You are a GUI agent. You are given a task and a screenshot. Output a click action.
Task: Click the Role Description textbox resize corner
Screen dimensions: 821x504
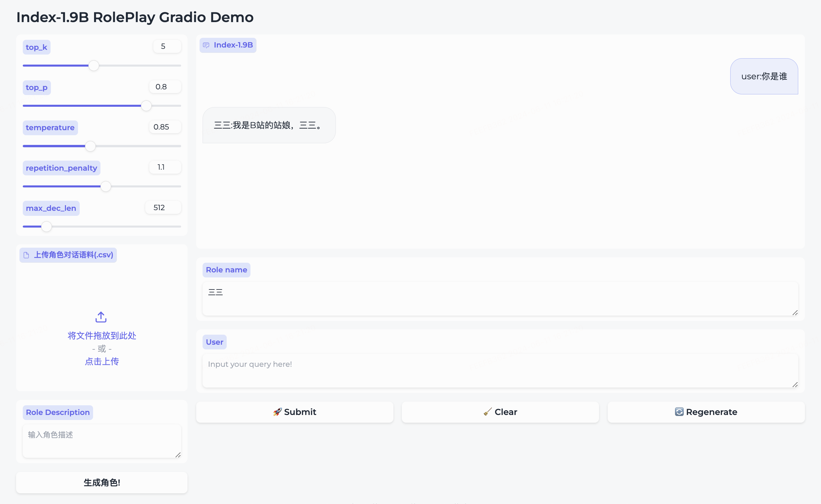click(178, 455)
